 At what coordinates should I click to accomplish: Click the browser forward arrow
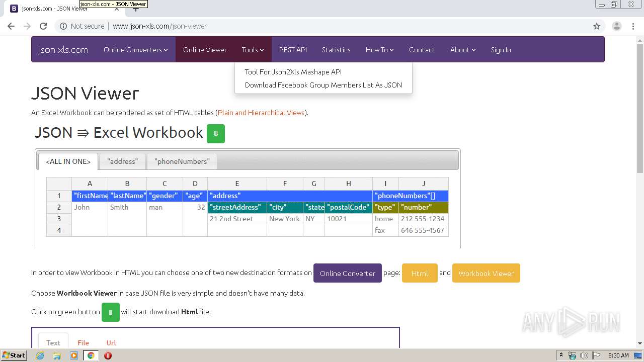(x=27, y=26)
